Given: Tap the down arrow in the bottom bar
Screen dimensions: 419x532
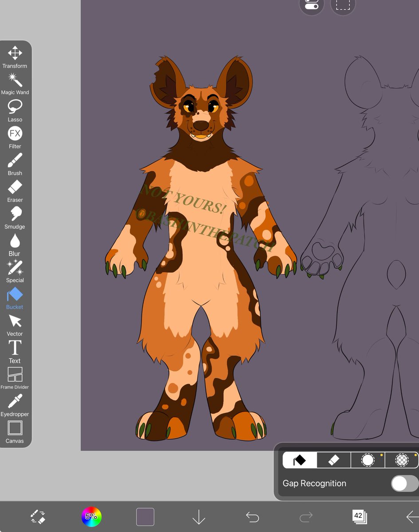Looking at the screenshot, I should pyautogui.click(x=199, y=517).
